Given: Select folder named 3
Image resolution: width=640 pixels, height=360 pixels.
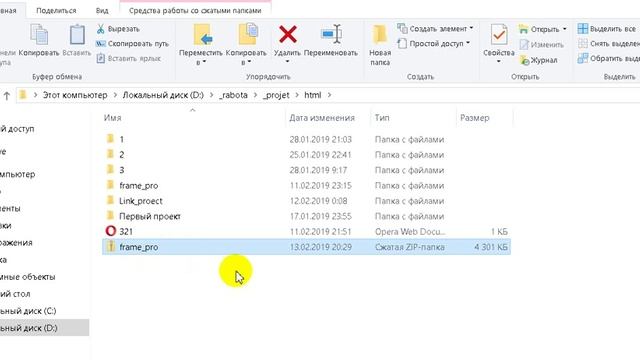Looking at the screenshot, I should (x=306, y=170).
